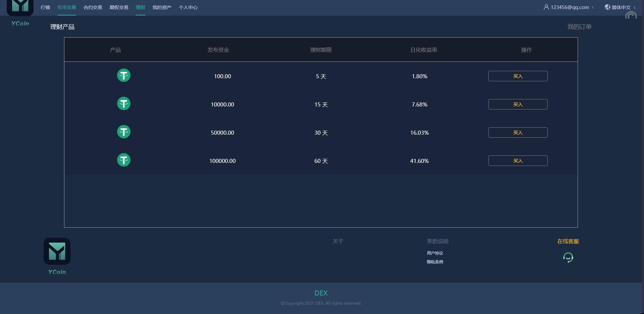
Task: Click the Tether icon in the 15-day row
Action: [123, 104]
